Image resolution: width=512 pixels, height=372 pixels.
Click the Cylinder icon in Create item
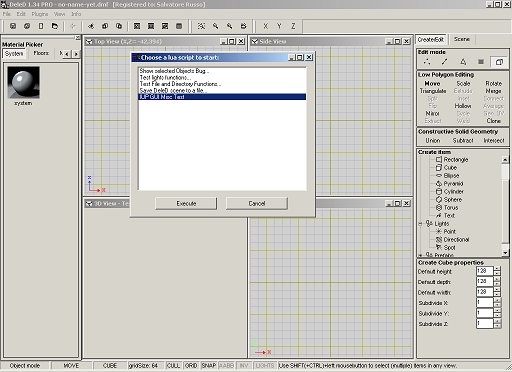click(x=439, y=192)
